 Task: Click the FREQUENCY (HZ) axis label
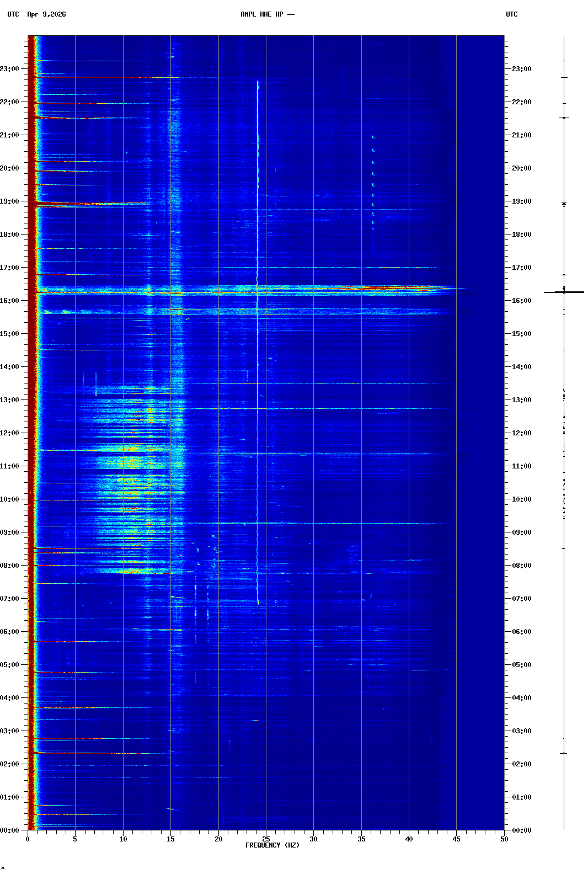click(272, 845)
